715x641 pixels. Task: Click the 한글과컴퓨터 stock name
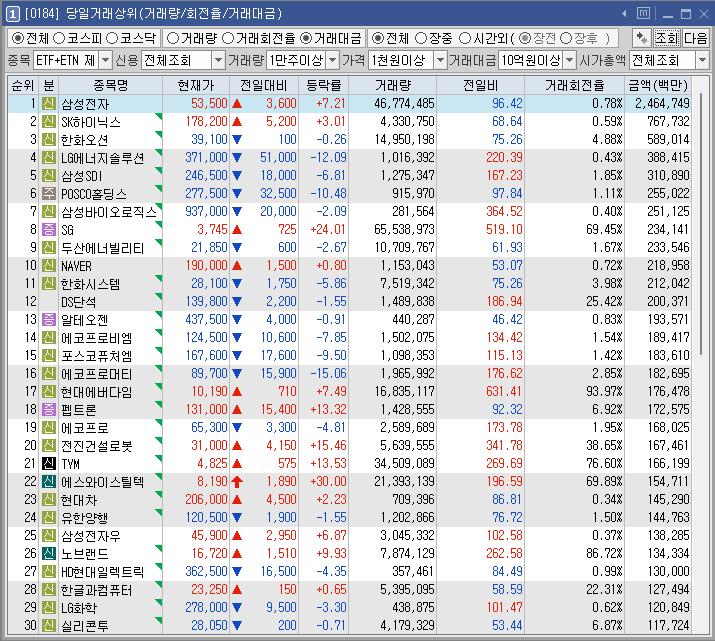click(x=97, y=590)
